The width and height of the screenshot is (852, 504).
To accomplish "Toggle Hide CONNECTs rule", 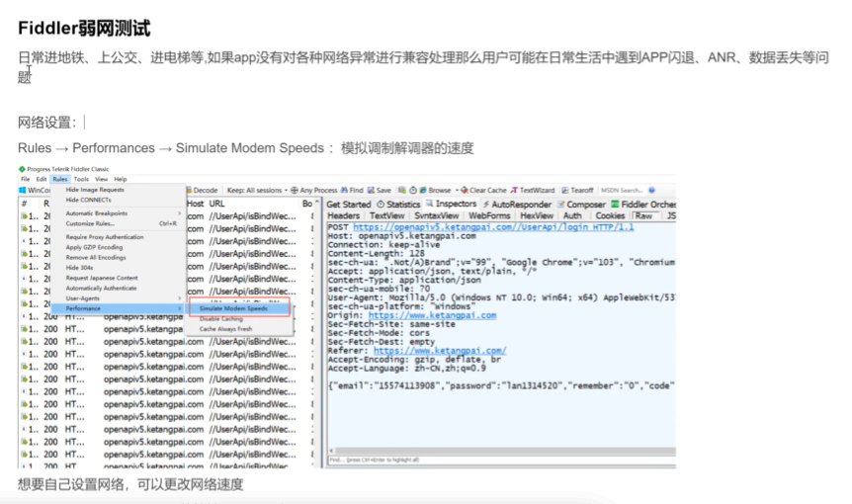I will 89,200.
